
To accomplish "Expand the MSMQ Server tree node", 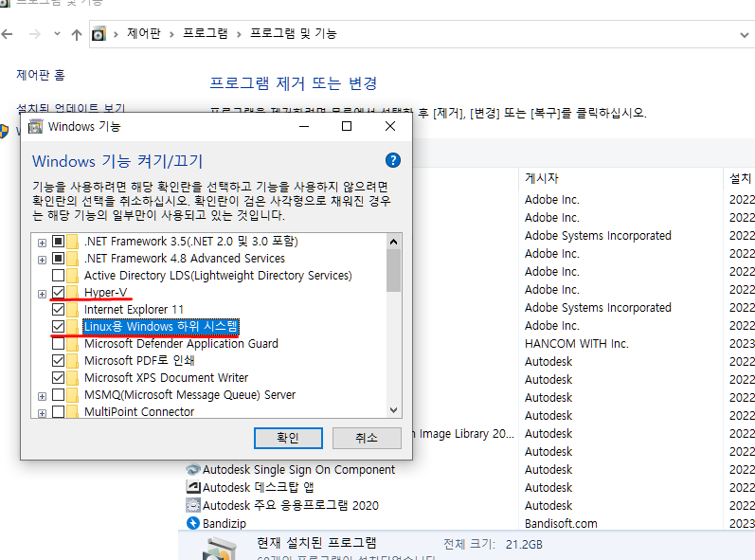I will click(42, 396).
